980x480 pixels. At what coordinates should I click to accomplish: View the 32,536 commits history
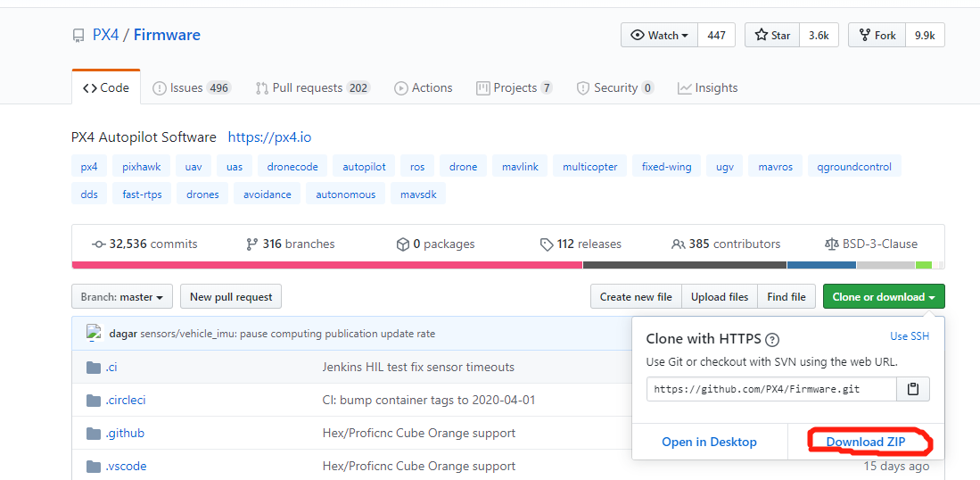point(144,244)
